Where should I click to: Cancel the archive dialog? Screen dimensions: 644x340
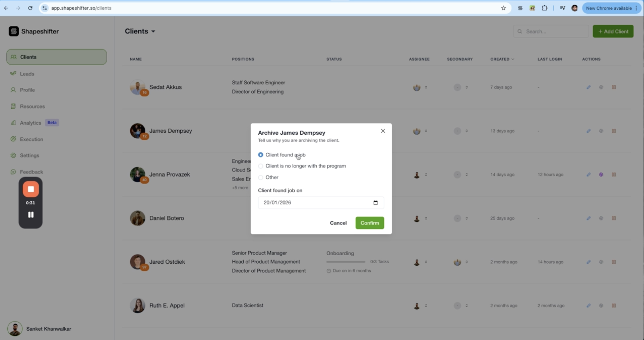click(x=338, y=223)
